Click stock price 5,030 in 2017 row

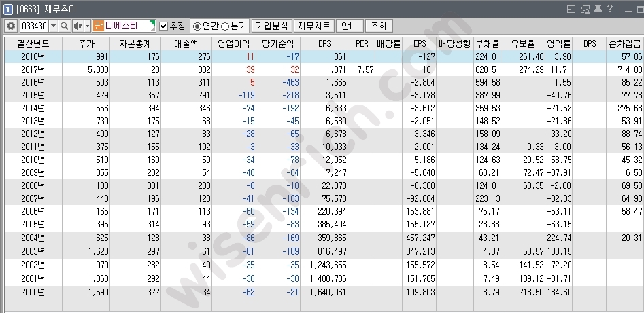98,69
